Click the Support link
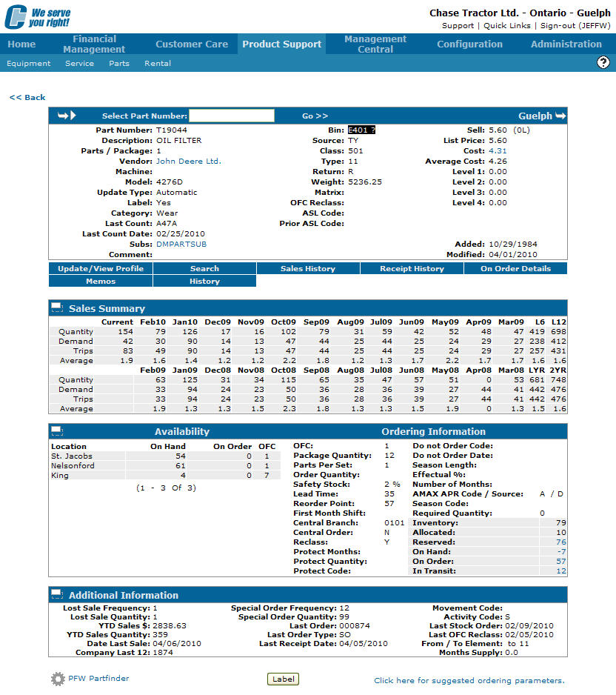This screenshot has height=695, width=616. (x=458, y=26)
